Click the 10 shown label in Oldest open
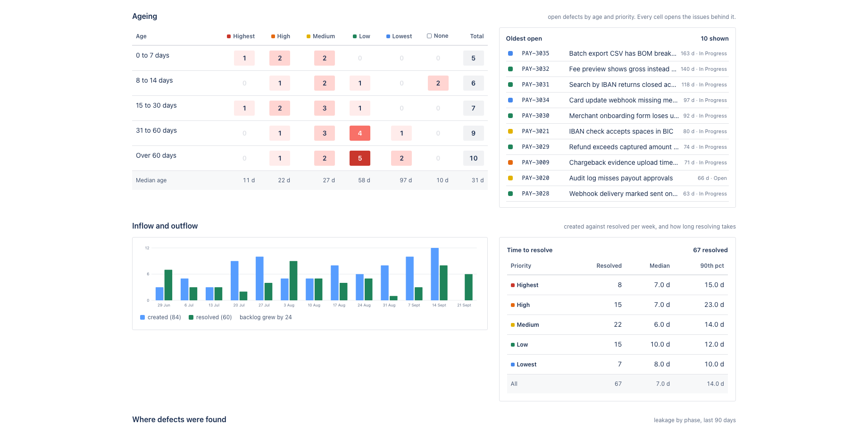 715,39
